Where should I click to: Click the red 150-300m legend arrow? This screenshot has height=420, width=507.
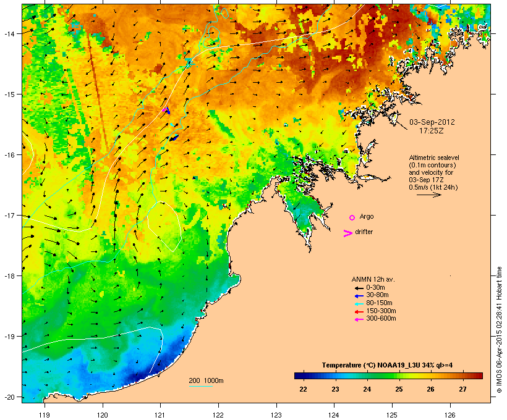tap(359, 312)
